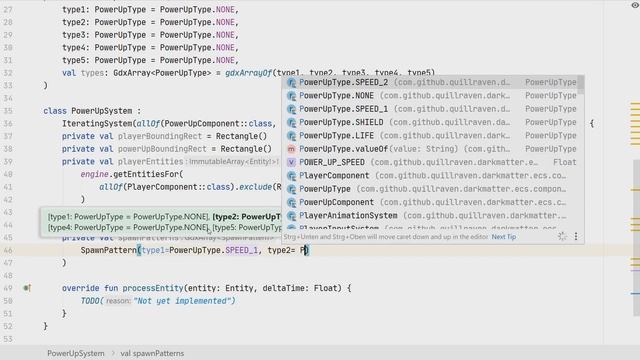The width and height of the screenshot is (640, 360).
Task: Click enum icon beside PowerUpType.NONE
Action: pyautogui.click(x=291, y=96)
